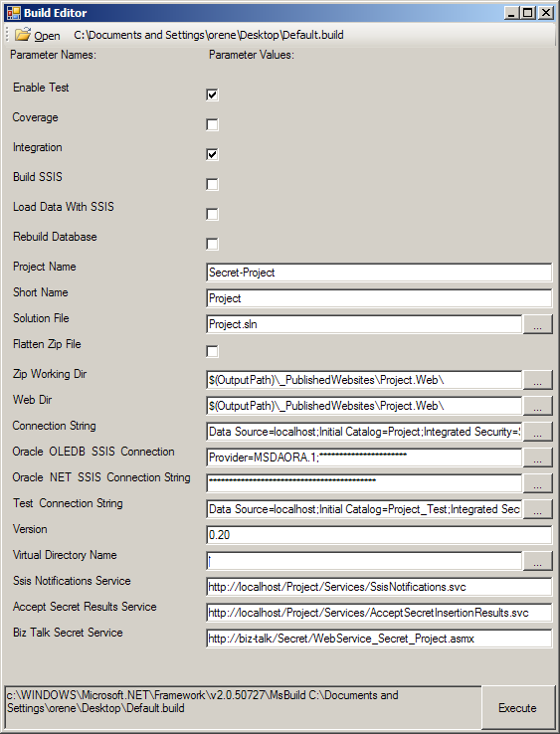Click the Open toolbar label

click(x=47, y=36)
